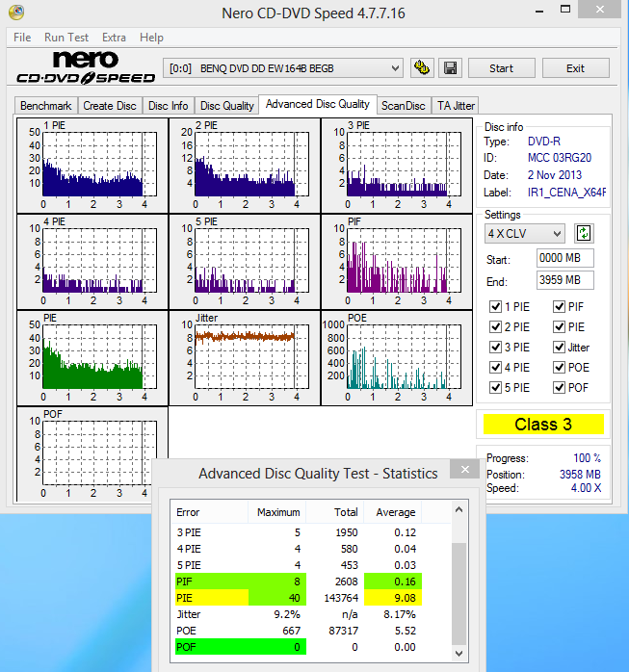Image resolution: width=629 pixels, height=672 pixels.
Task: Click the MCC 03RG20 disc ID value
Action: (x=559, y=158)
